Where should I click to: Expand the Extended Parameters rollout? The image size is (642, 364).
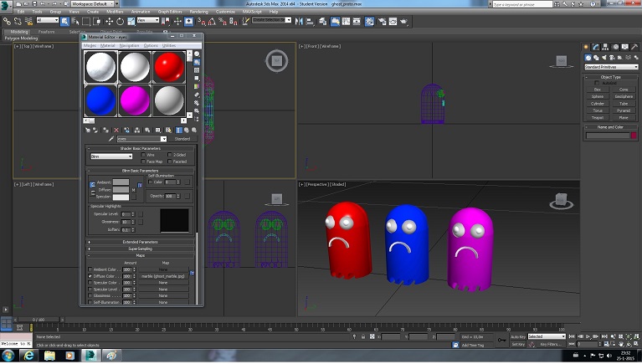[140, 242]
